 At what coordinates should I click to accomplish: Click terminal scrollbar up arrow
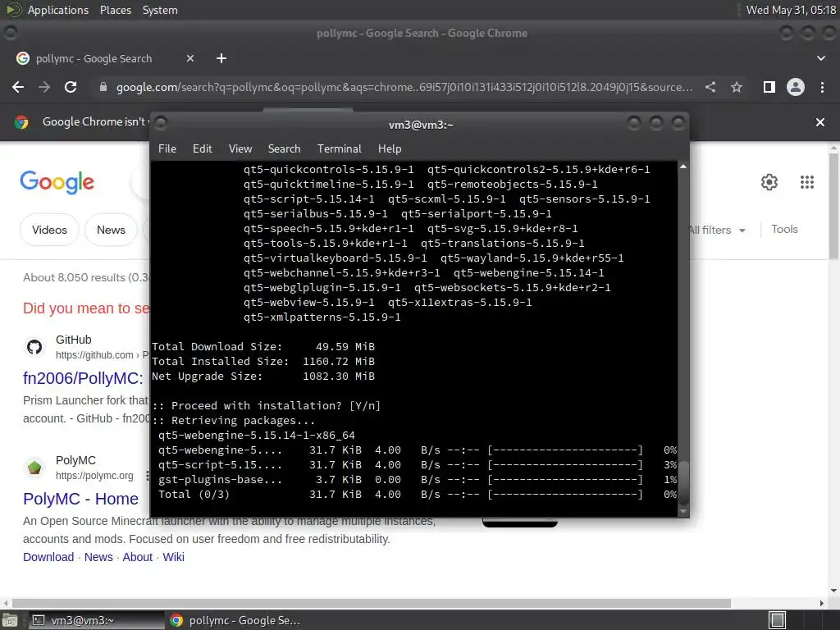683,167
